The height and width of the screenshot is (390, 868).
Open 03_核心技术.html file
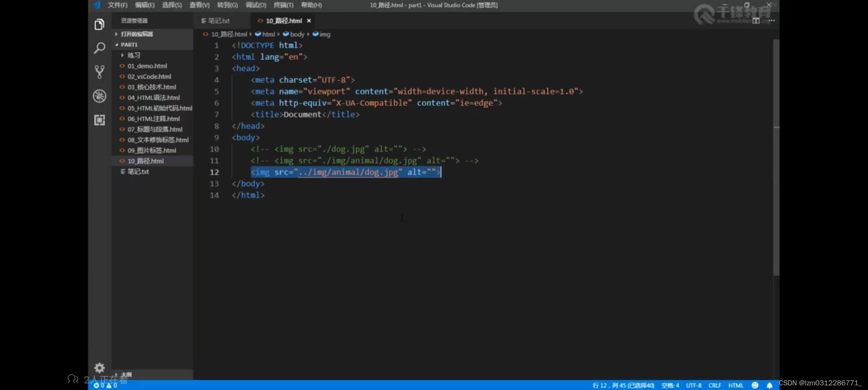(152, 87)
